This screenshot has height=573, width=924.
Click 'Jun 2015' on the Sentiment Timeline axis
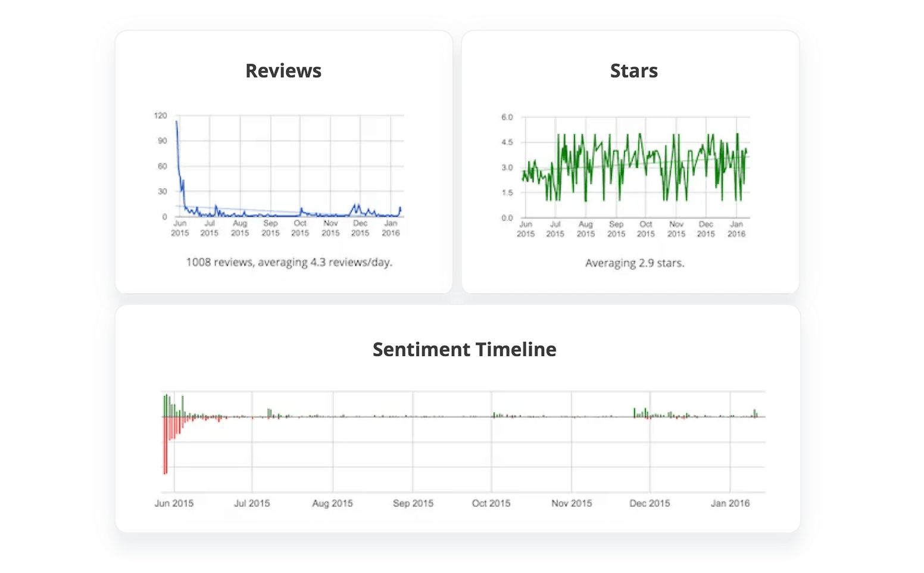point(174,503)
